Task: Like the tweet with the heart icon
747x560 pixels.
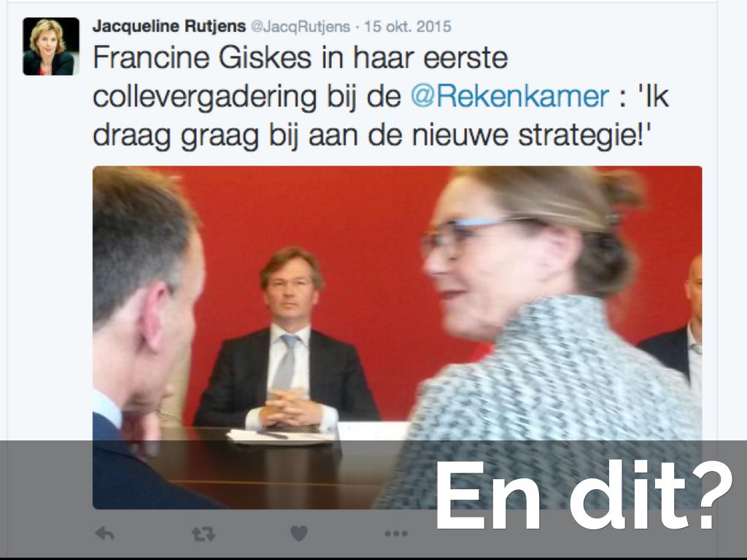Action: click(298, 534)
